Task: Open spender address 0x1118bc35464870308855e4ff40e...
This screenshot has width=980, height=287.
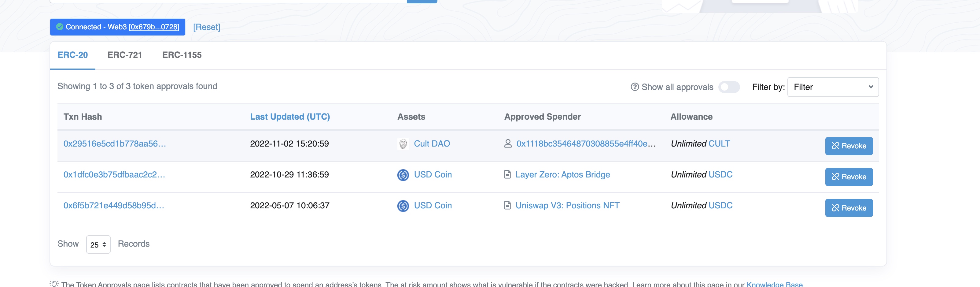Action: pos(586,143)
